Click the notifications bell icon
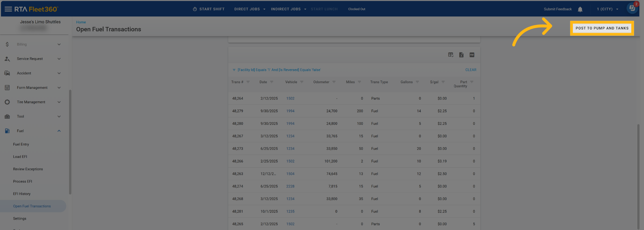644x230 pixels. coord(580,9)
